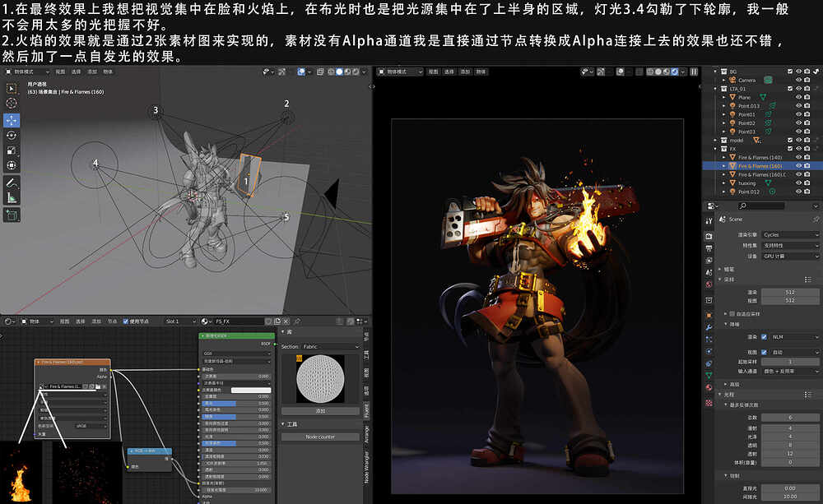
Task: Switch left viewport to wireframe shading
Action: coord(331,72)
